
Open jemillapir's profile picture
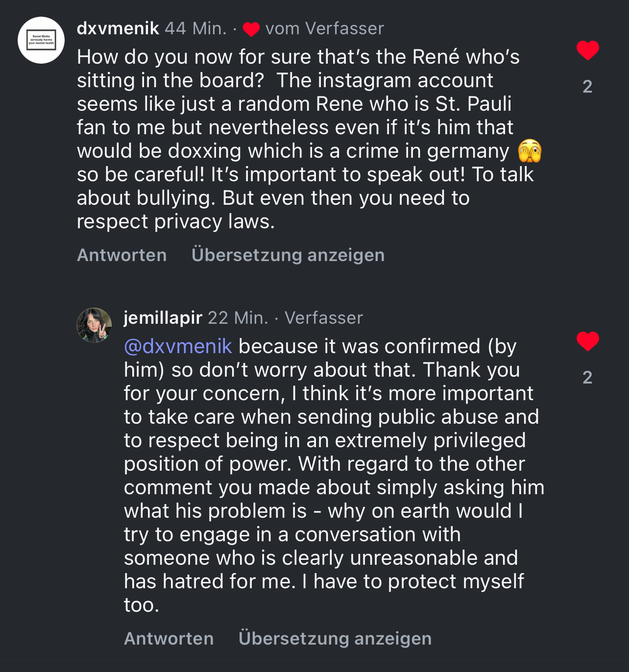94,325
